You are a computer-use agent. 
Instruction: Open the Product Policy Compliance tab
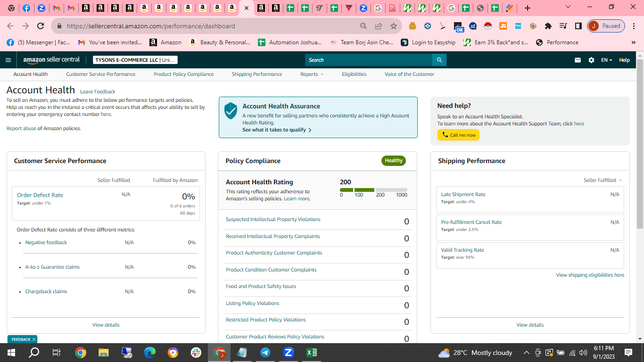point(183,74)
